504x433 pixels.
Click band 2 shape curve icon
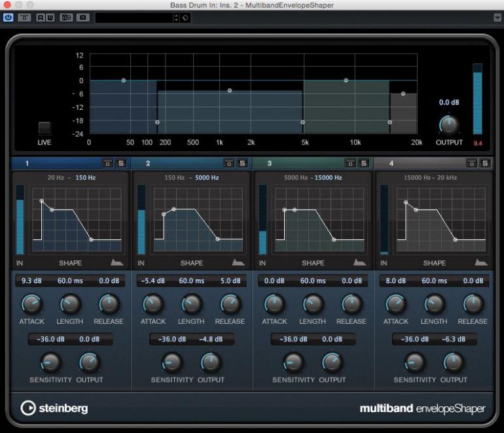(x=238, y=262)
